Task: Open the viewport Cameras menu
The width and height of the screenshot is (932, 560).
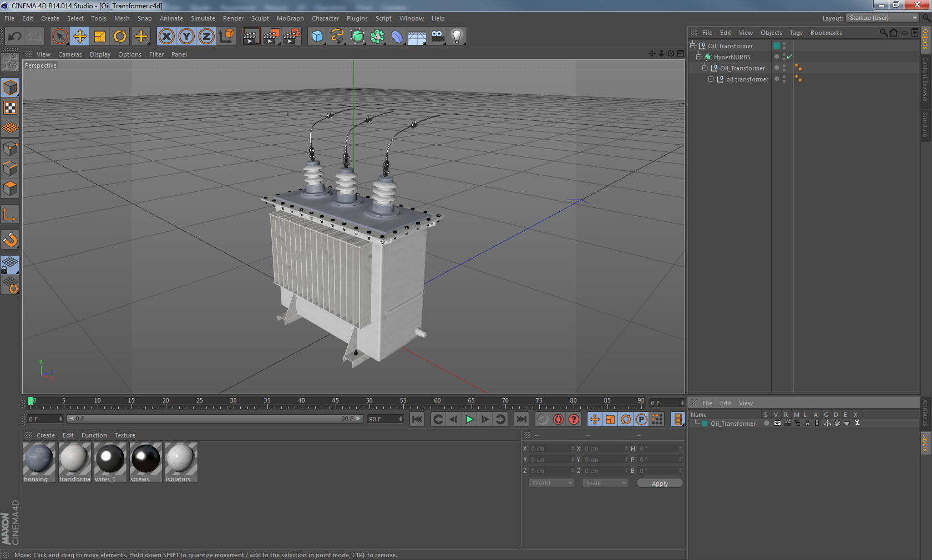Action: coord(70,54)
